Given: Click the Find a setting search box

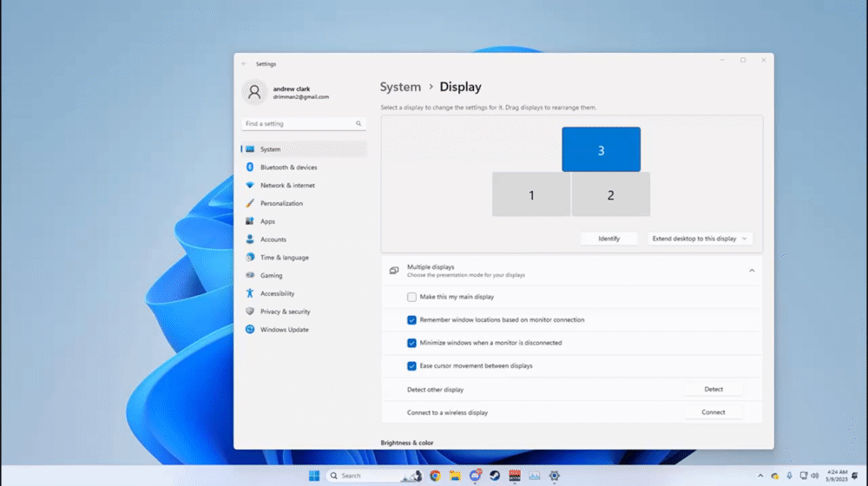Looking at the screenshot, I should click(x=303, y=123).
